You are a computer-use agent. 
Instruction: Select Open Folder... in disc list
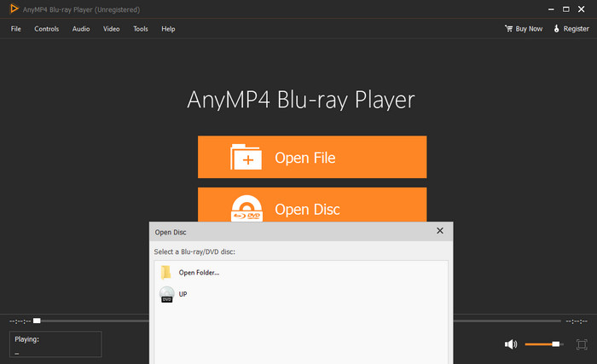(301, 273)
